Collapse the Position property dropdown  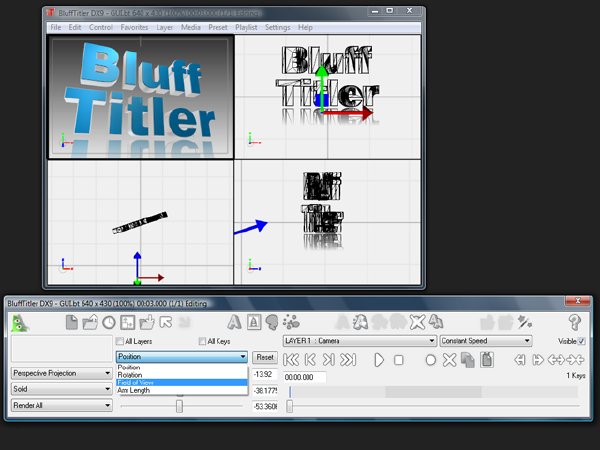(182, 357)
